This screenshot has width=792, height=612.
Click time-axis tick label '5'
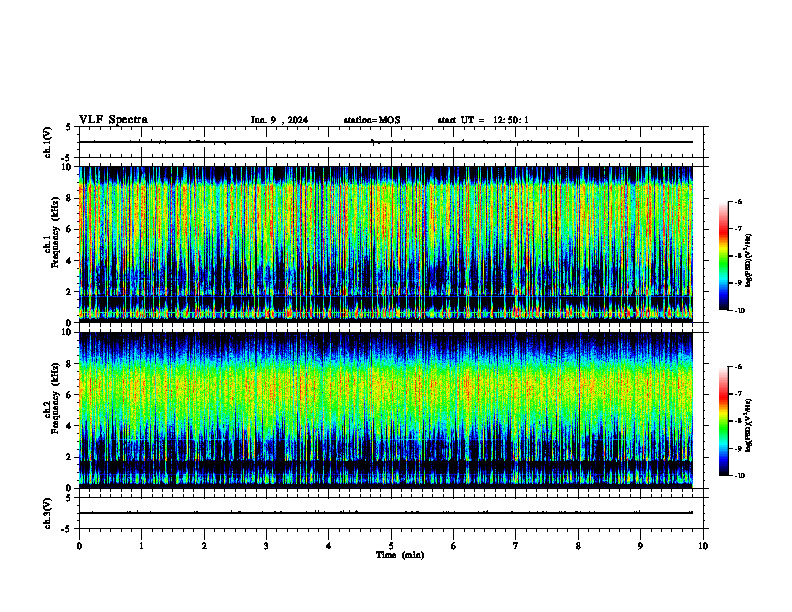pyautogui.click(x=391, y=546)
